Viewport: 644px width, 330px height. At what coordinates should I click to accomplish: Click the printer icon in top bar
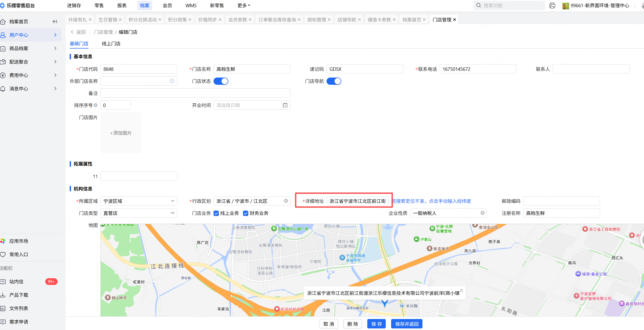tap(552, 5)
